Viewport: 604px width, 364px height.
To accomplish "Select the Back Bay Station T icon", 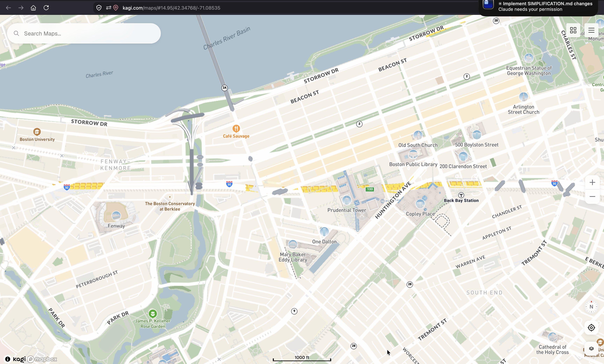I will (x=461, y=195).
